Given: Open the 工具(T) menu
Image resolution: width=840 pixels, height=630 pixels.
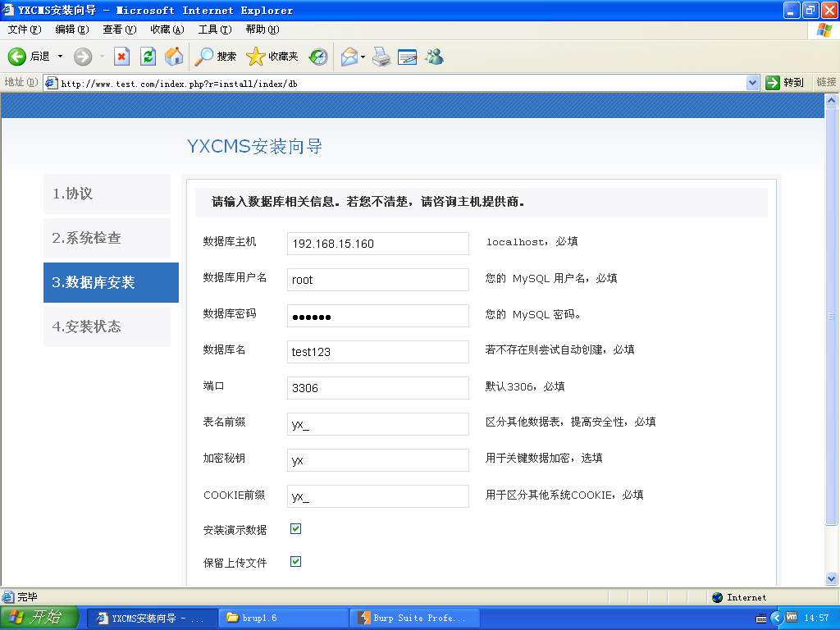Looking at the screenshot, I should (x=215, y=30).
